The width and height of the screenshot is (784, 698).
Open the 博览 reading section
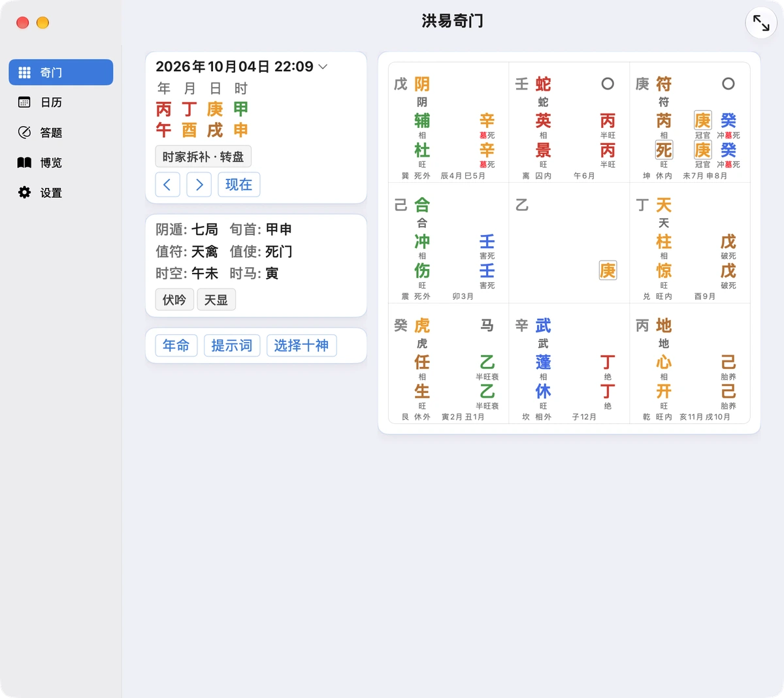(61, 163)
